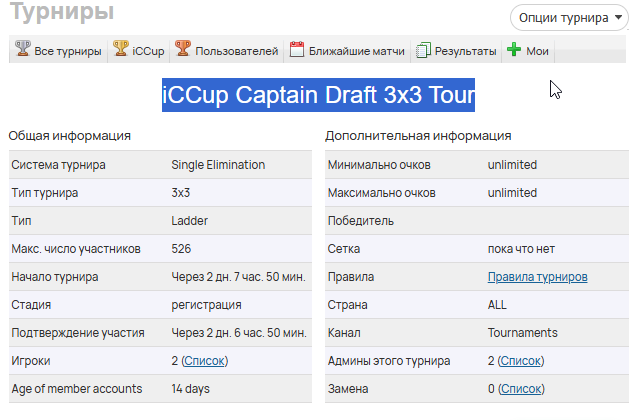Click the регистрация stage value

pos(206,305)
